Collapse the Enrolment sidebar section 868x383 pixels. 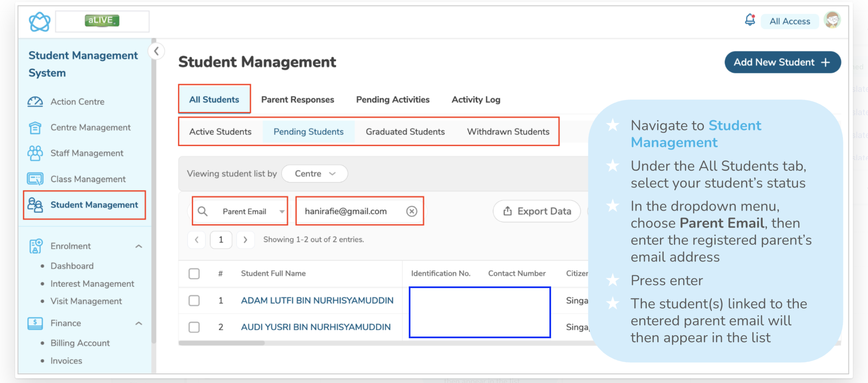(139, 246)
